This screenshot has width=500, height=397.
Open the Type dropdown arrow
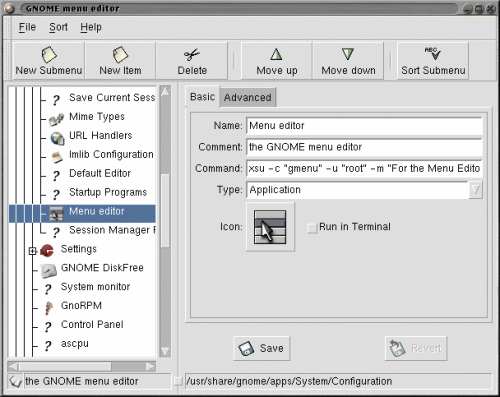[x=475, y=190]
